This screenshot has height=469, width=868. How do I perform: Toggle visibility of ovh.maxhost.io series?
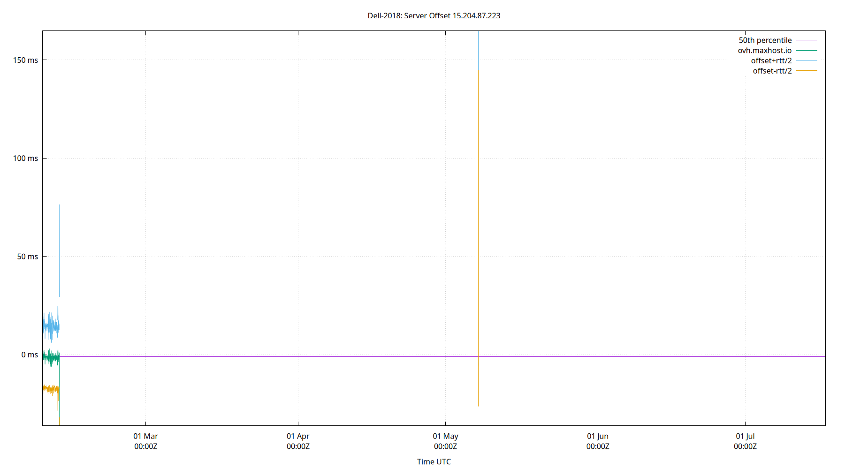click(764, 50)
